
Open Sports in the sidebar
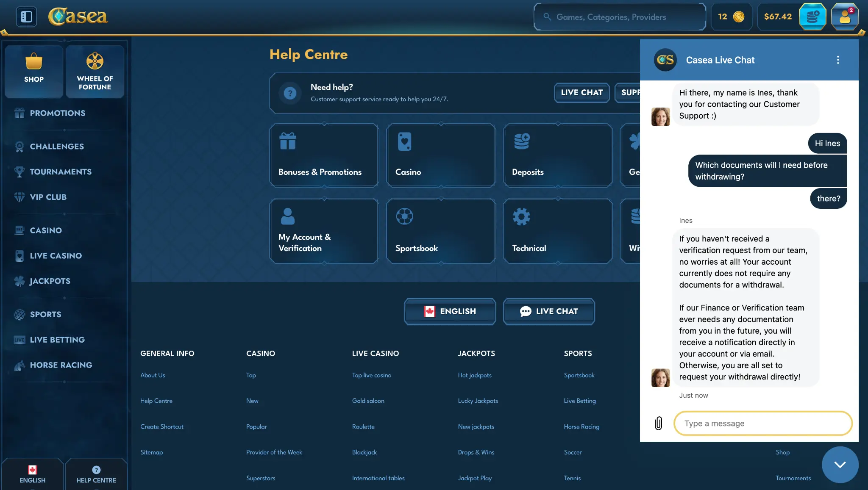[x=45, y=314]
